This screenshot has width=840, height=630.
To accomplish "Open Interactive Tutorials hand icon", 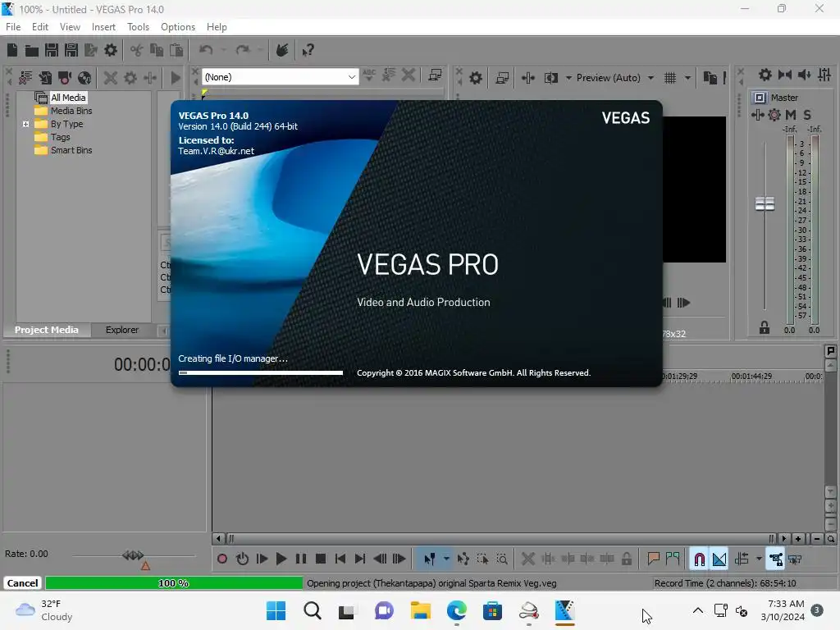I will coord(282,50).
